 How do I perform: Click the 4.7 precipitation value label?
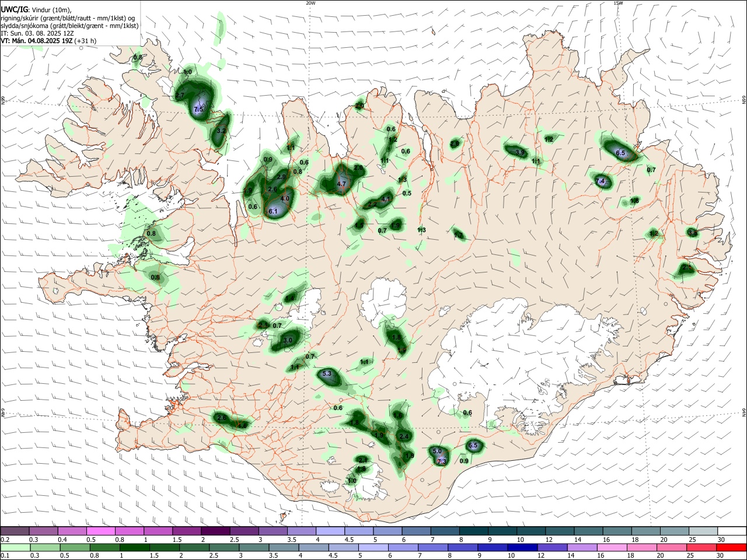(342, 184)
